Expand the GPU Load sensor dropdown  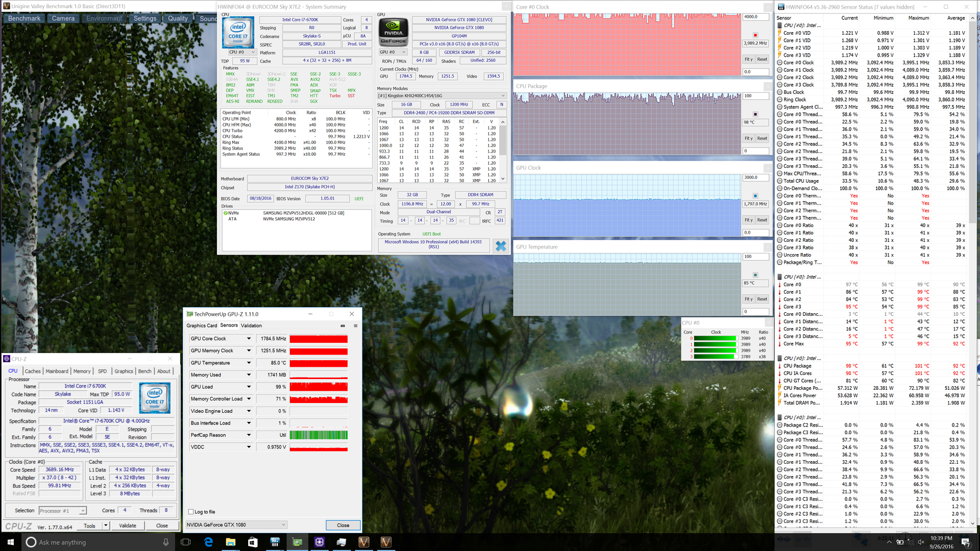pos(249,387)
